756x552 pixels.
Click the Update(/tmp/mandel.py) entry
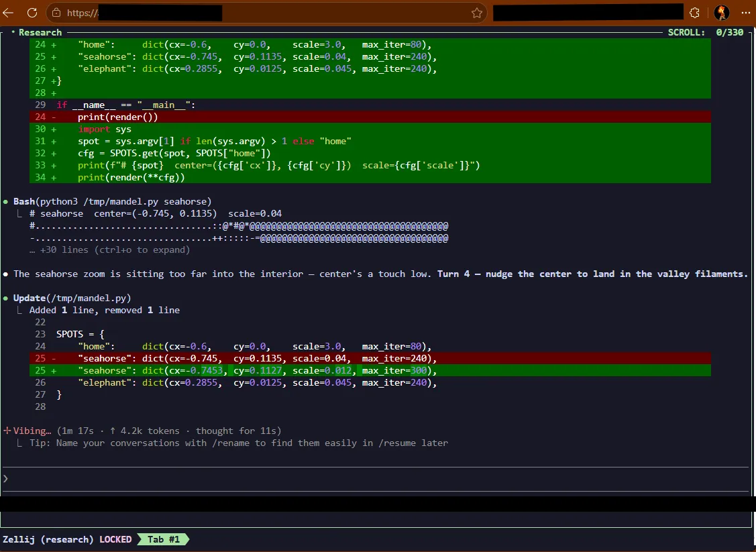coord(72,298)
